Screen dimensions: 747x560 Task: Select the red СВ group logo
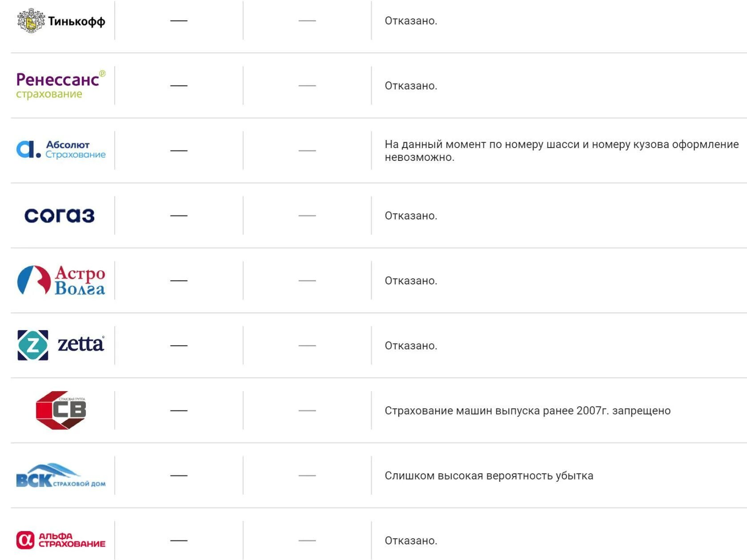point(61,410)
